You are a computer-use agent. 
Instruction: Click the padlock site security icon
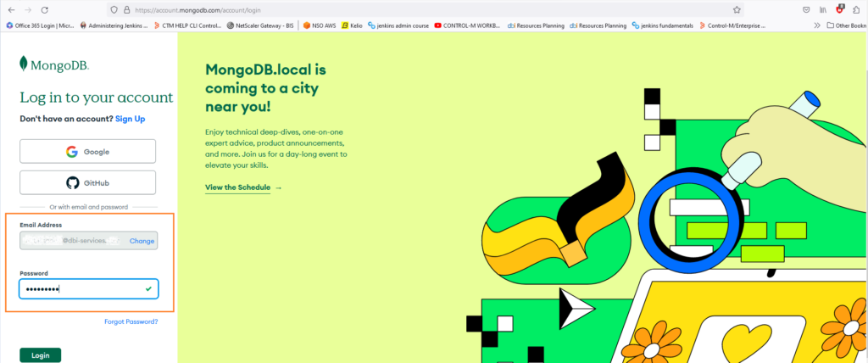126,10
